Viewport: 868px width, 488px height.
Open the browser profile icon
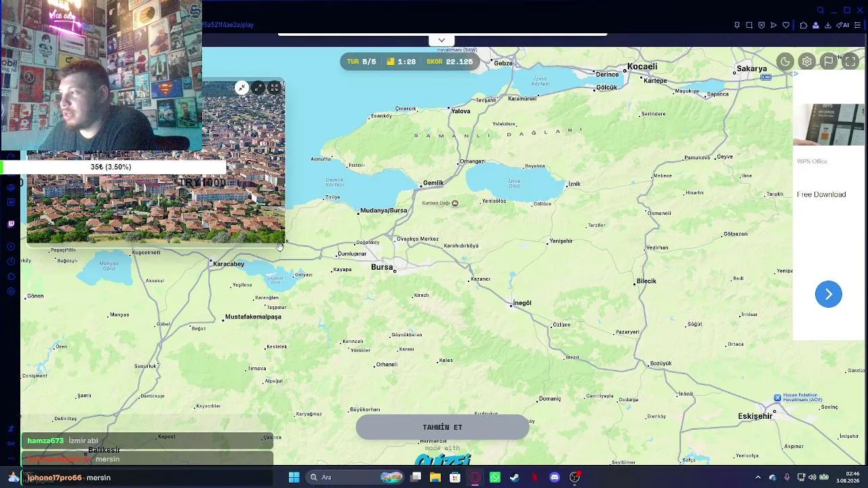[816, 25]
